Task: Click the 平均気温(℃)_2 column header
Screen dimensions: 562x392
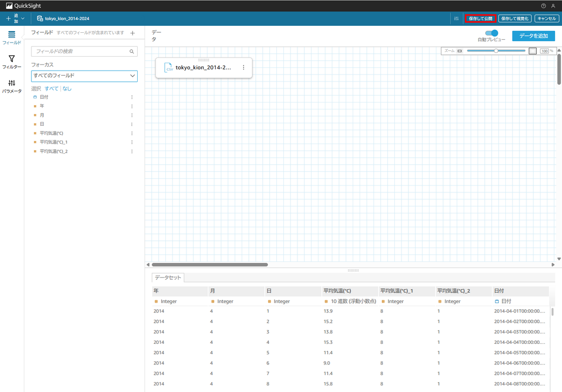Action: (463, 291)
